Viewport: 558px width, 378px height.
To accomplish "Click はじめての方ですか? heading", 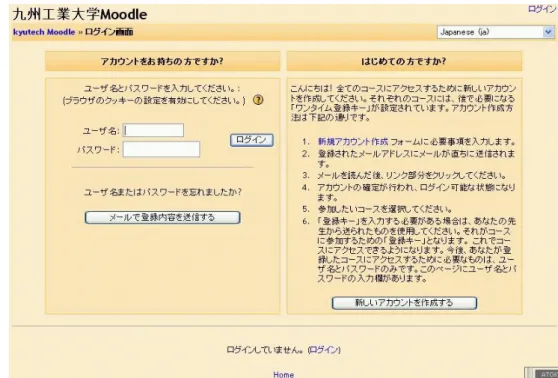I will tap(404, 61).
